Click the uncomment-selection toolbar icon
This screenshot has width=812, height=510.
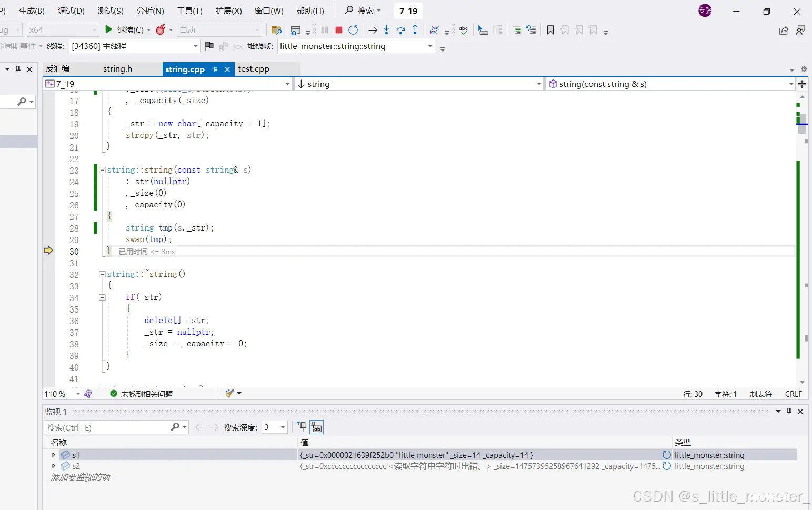(x=531, y=30)
